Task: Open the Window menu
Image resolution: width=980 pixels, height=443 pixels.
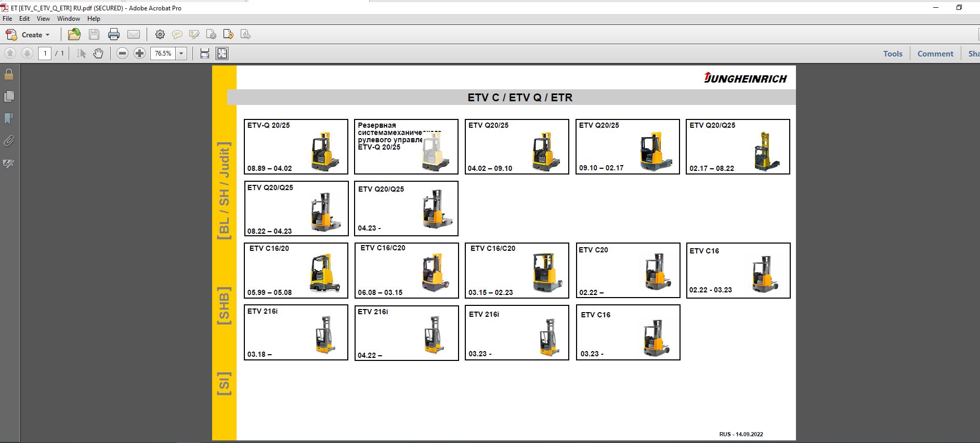Action: [x=69, y=19]
